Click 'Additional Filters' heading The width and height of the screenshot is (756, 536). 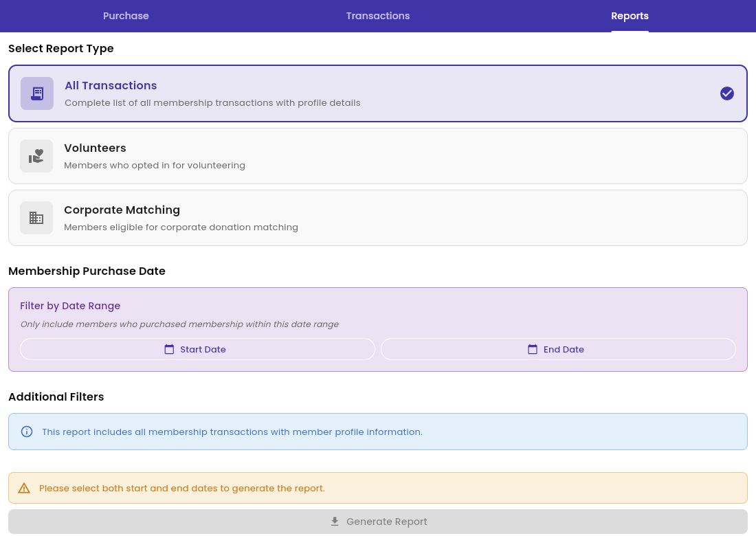[56, 397]
